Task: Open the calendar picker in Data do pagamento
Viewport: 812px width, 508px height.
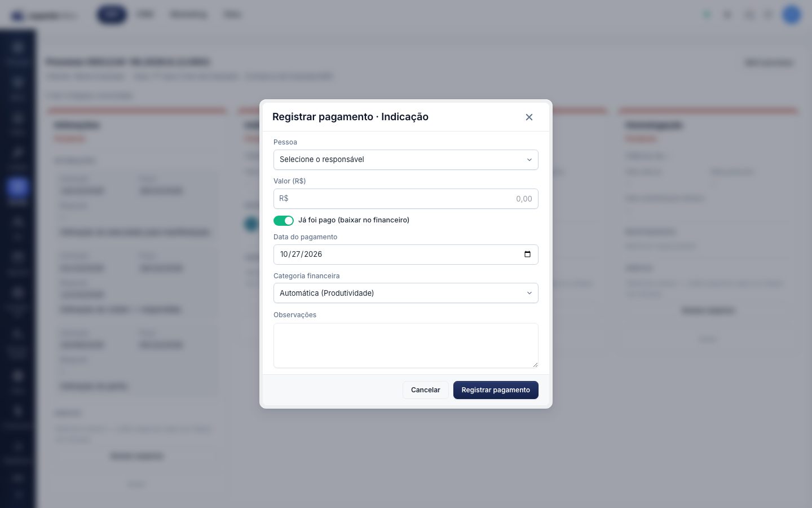Action: click(x=527, y=254)
